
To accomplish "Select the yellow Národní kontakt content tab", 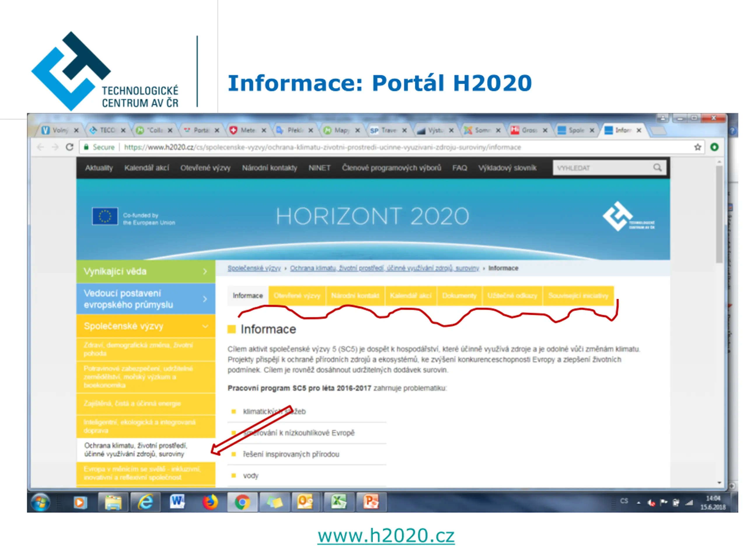I will point(355,296).
